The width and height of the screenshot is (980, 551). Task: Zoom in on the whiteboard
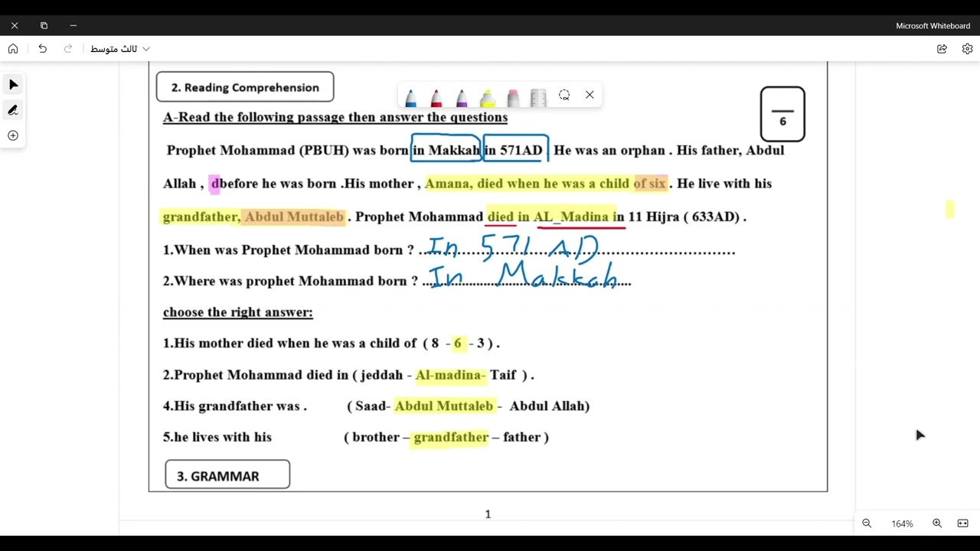(x=937, y=523)
